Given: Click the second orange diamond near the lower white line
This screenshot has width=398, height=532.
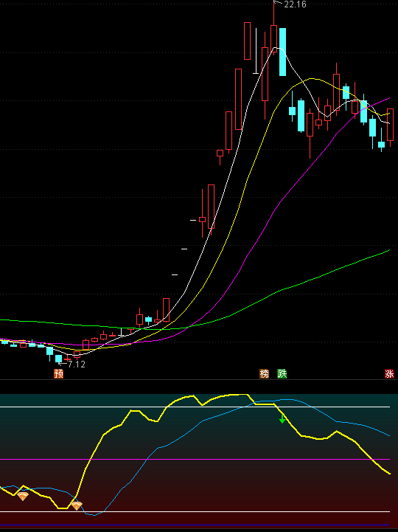Looking at the screenshot, I should coord(77,506).
